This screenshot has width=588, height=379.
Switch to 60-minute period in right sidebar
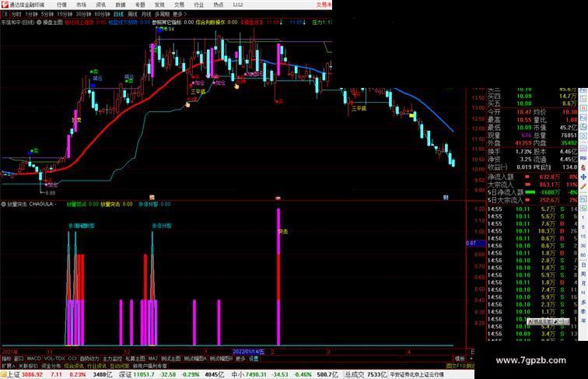click(583, 255)
